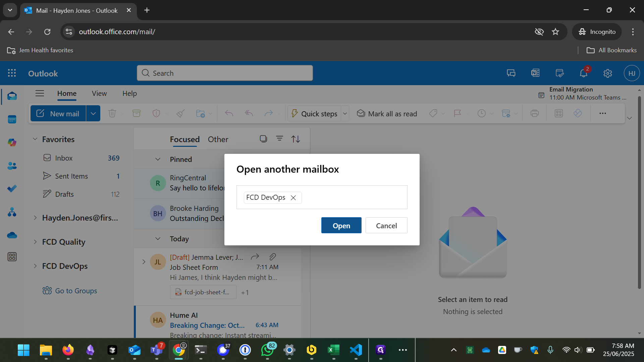This screenshot has height=362, width=644.
Task: Click the Flag icon in ribbon
Action: coord(458,113)
